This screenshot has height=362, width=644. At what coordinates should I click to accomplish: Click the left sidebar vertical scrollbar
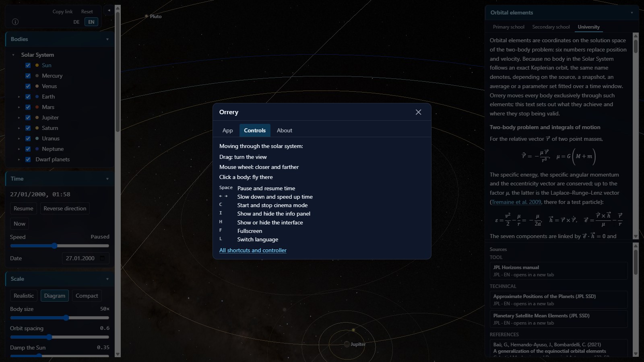click(x=118, y=181)
